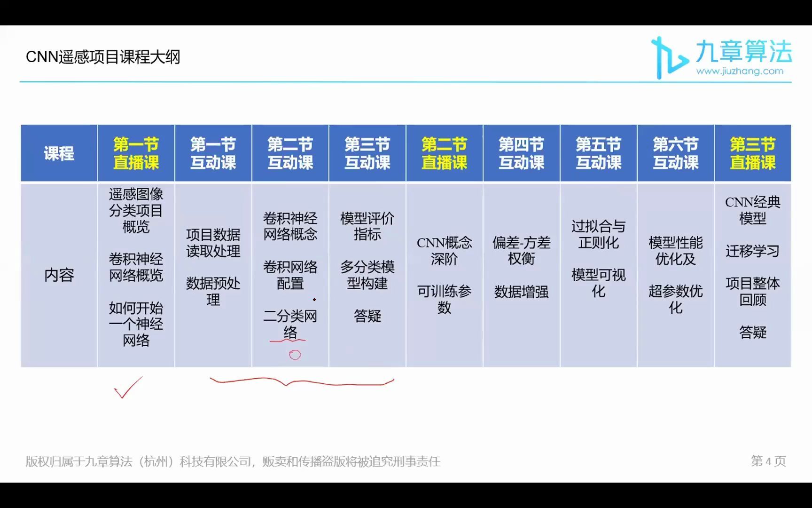Click the 内容 row label
The width and height of the screenshot is (812, 508).
click(x=59, y=275)
